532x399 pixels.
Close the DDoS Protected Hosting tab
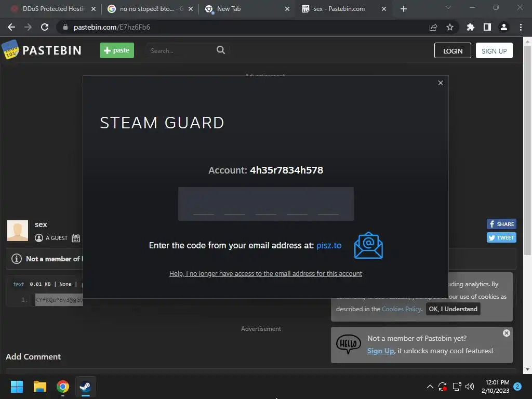pos(94,9)
